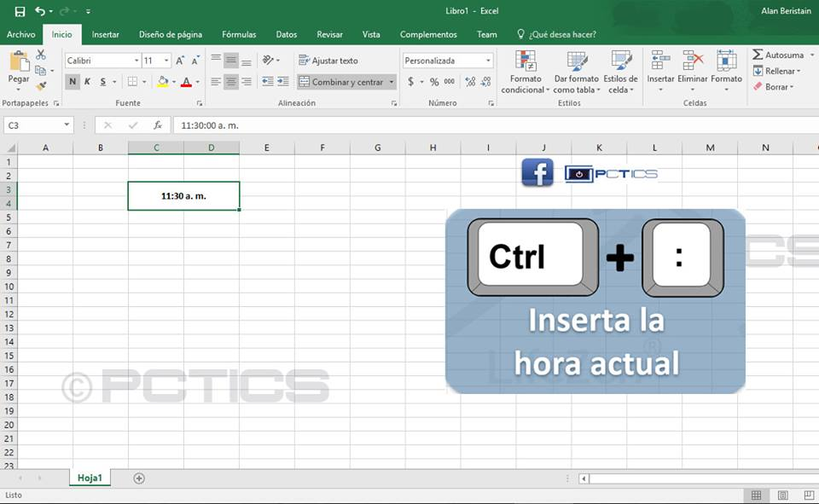The image size is (819, 504).
Task: Click the horizontal scrollbar left arrow
Action: 584,478
